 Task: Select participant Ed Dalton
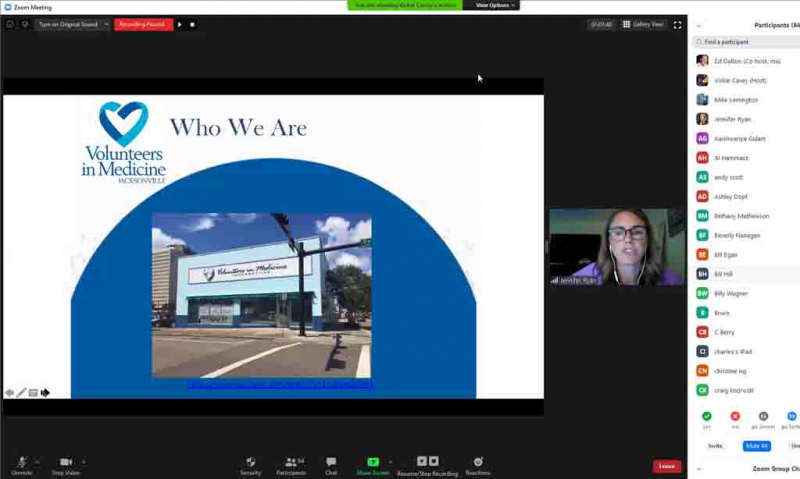tap(747, 61)
